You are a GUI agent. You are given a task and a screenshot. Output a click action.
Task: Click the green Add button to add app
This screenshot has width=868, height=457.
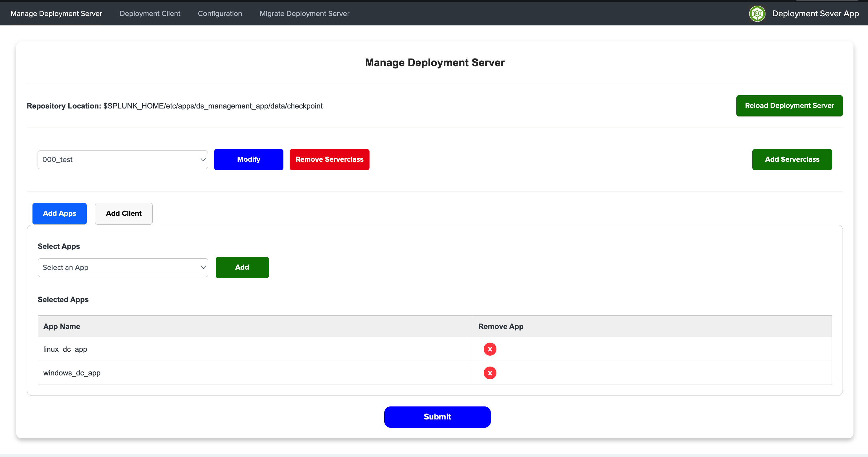pos(242,267)
